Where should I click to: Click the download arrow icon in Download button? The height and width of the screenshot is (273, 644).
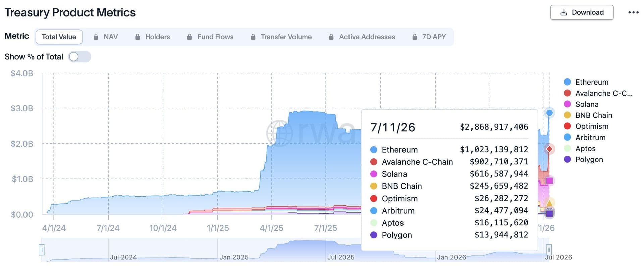564,12
